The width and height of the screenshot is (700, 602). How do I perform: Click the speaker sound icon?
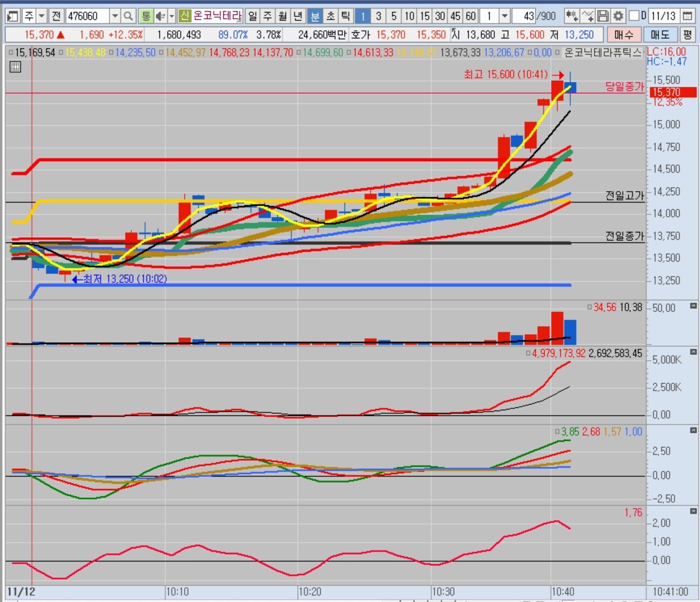click(x=160, y=16)
